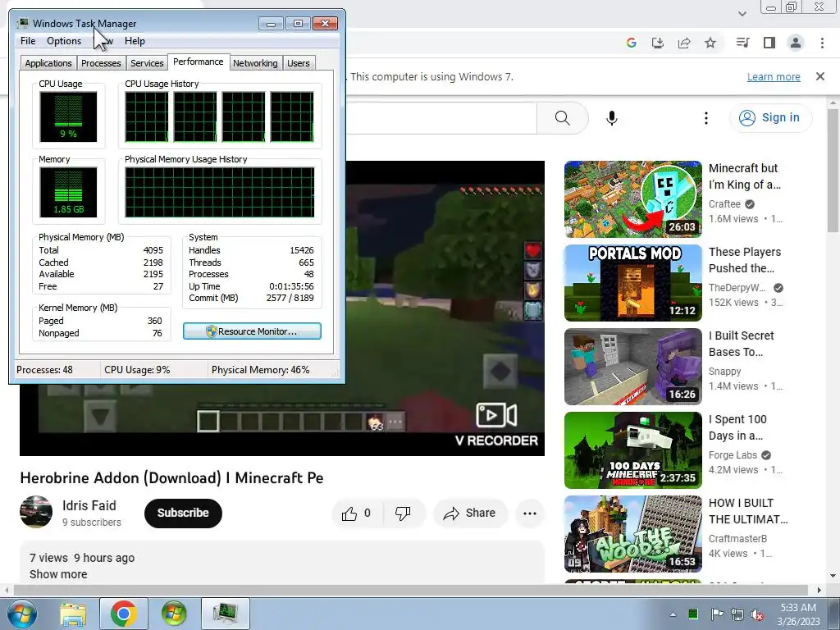Image resolution: width=840 pixels, height=630 pixels.
Task: Click the Windows flag taskbar icon
Action: click(174, 614)
